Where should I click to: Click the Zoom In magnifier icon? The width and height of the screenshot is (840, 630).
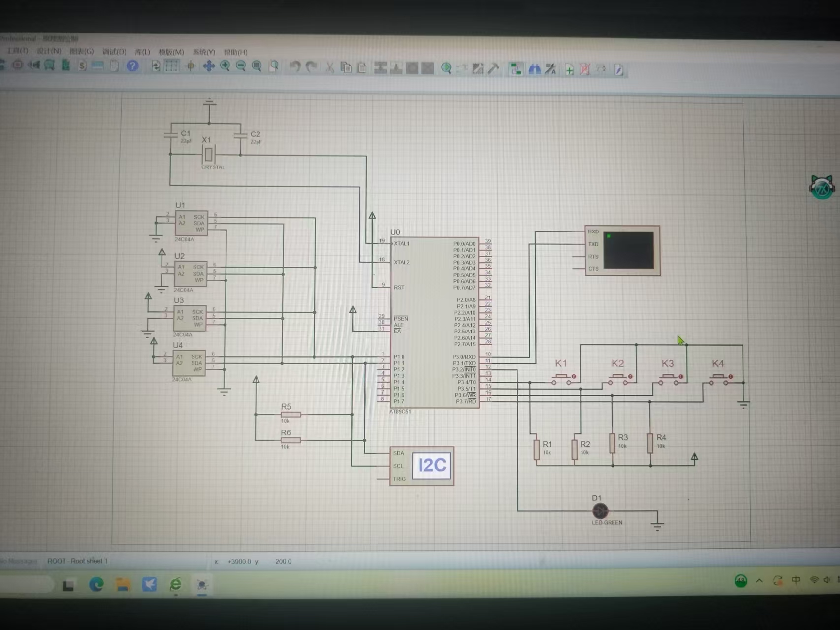pos(225,66)
